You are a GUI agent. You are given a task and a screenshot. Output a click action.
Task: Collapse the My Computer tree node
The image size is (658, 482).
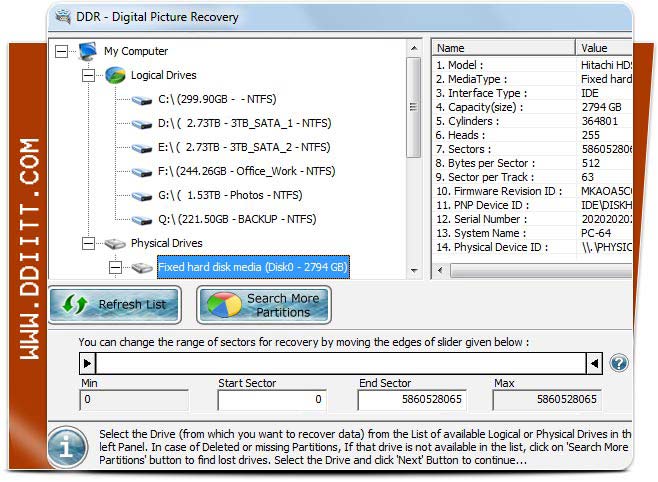(61, 52)
